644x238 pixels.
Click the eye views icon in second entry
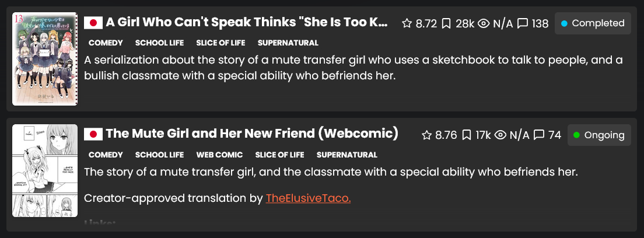501,135
